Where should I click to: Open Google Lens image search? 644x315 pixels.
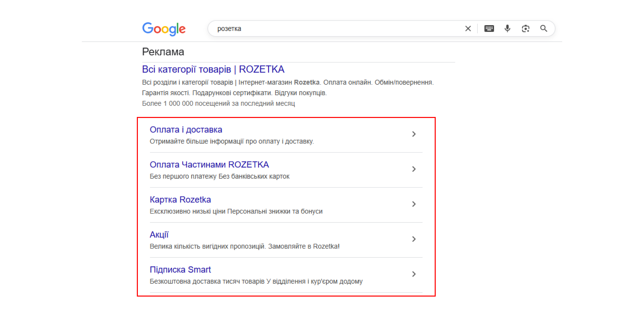525,29
